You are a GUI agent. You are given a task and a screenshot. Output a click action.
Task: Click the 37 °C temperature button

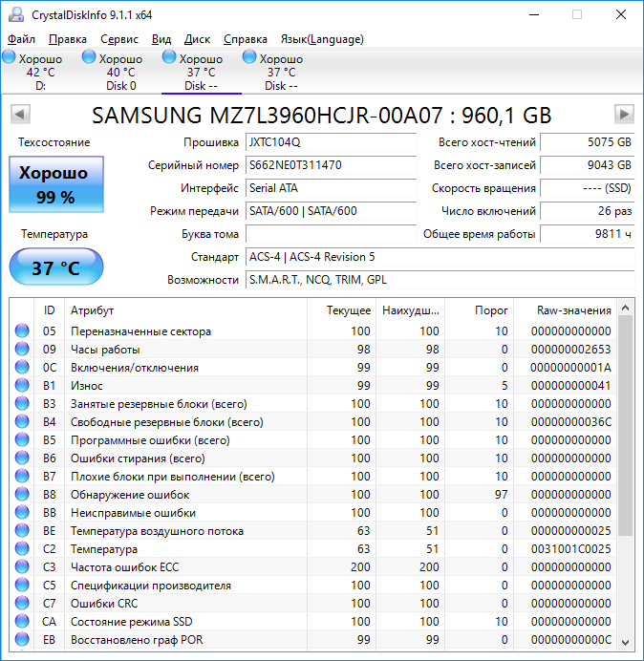pos(56,267)
